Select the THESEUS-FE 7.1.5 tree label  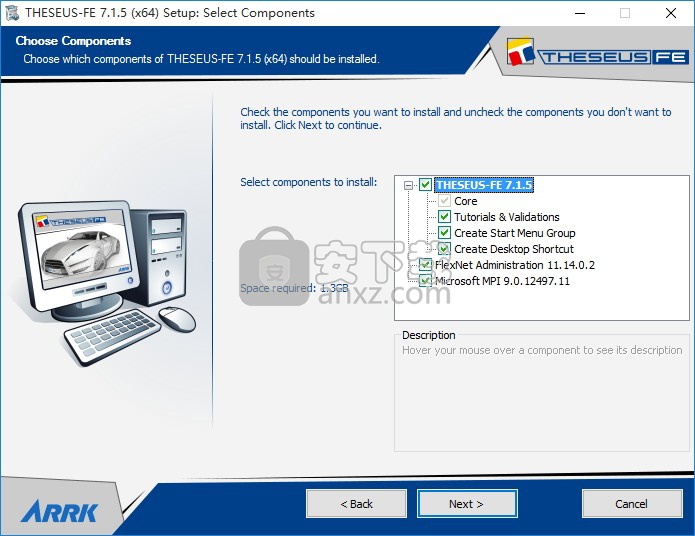click(484, 185)
